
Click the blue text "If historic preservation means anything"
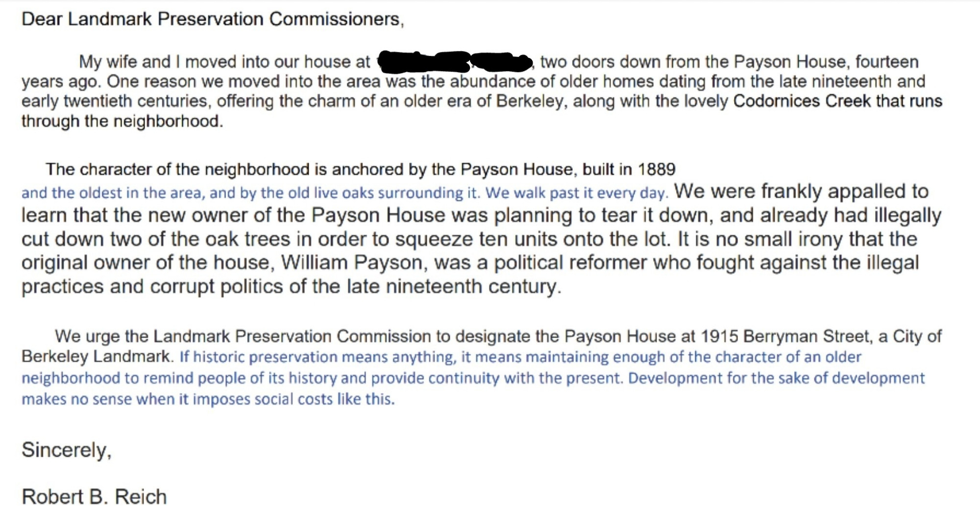(318, 357)
